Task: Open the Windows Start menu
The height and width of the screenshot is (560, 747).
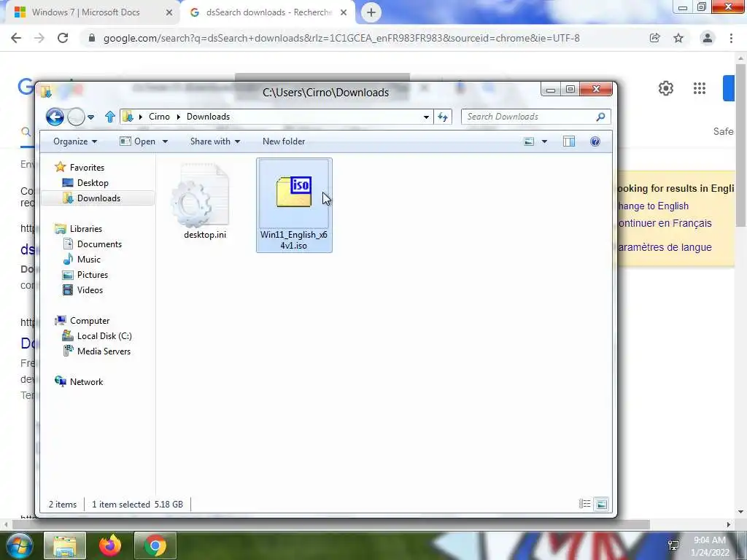Action: [x=18, y=545]
